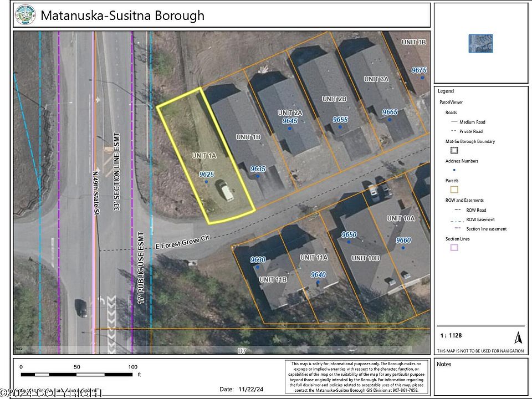Click the scale bar graphic

point(76,375)
